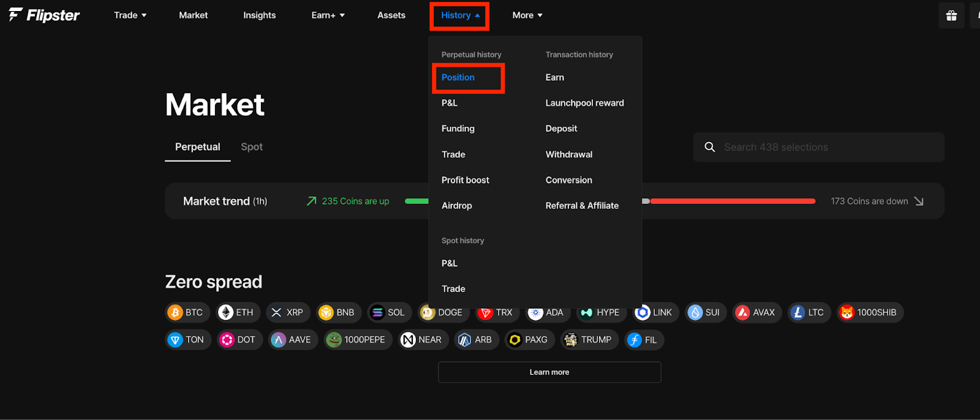Select the 1000SHIB coin chip
Screen dimensions: 980x420
pyautogui.click(x=870, y=312)
